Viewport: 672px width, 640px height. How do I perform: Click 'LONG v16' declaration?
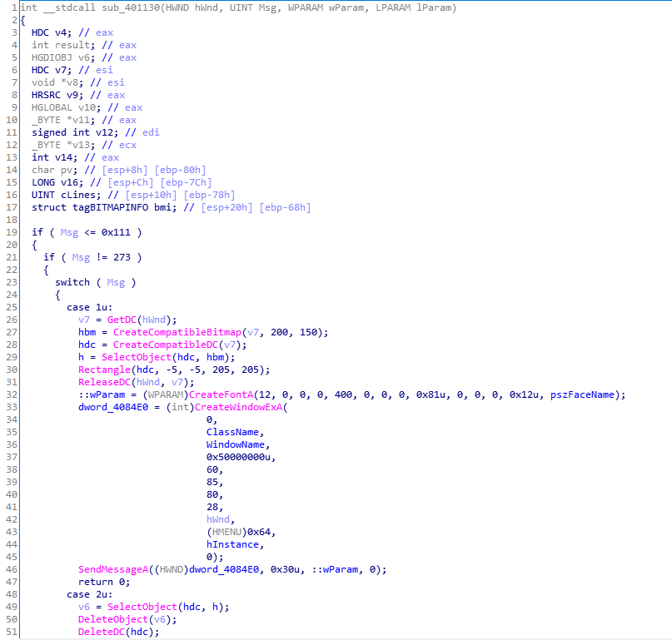click(57, 182)
